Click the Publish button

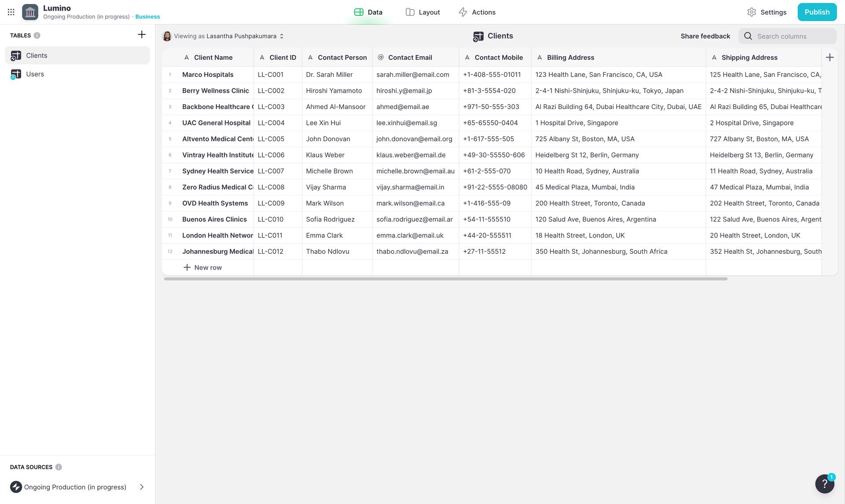pos(817,12)
